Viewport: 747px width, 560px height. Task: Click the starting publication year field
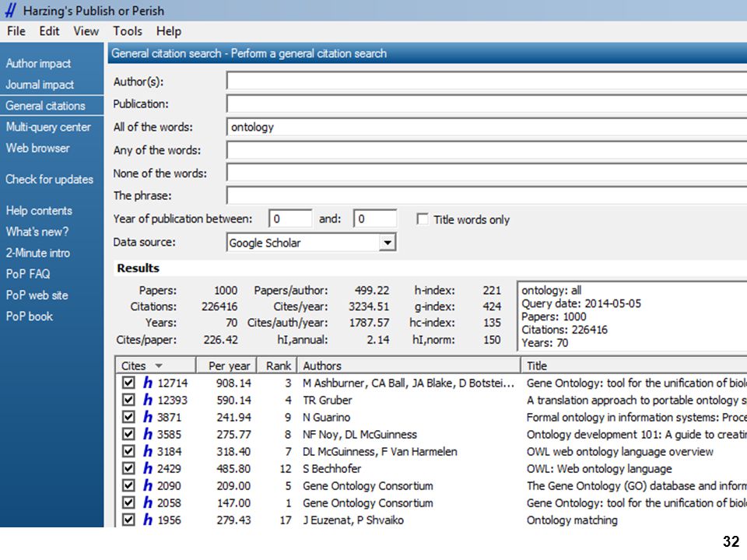pyautogui.click(x=290, y=219)
